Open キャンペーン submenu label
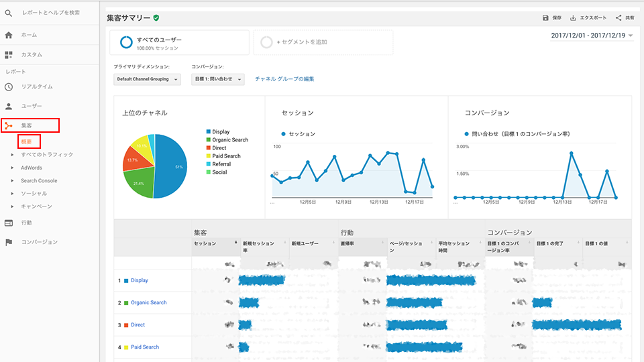Screen dimensions: 644x362 36,206
